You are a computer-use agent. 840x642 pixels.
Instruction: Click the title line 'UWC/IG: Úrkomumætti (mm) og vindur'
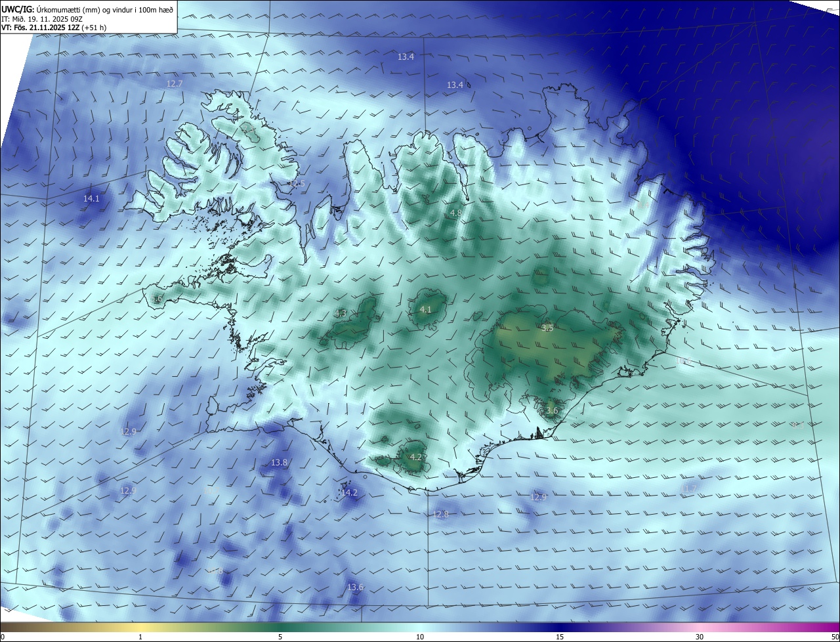(x=87, y=9)
